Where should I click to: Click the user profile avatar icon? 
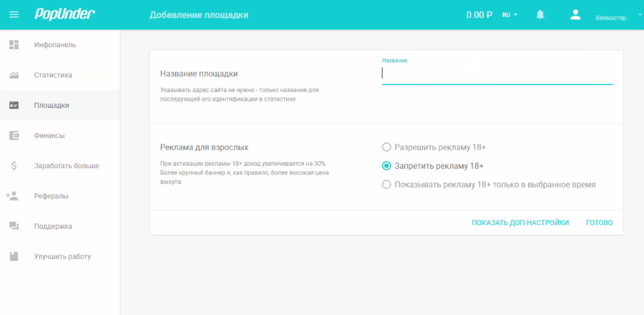575,14
